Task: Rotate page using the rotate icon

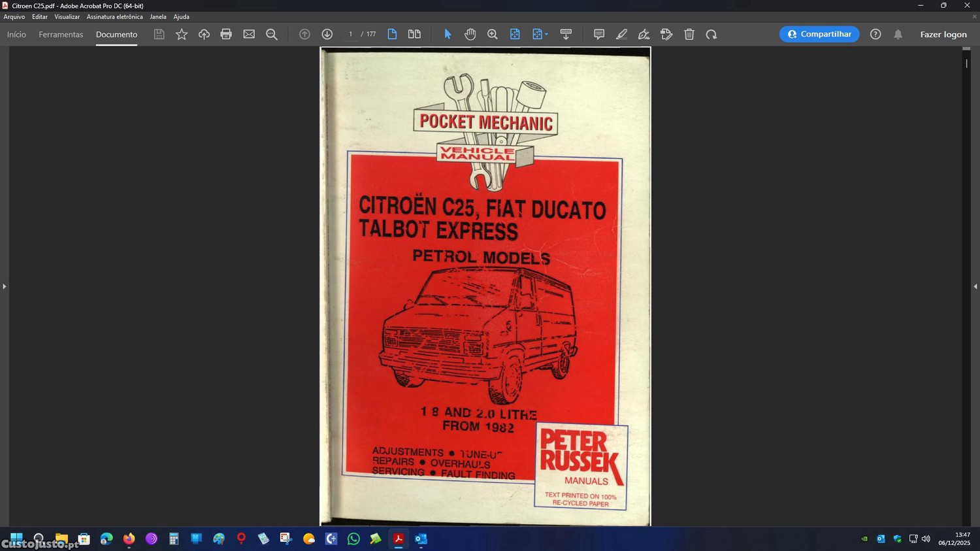Action: click(711, 34)
